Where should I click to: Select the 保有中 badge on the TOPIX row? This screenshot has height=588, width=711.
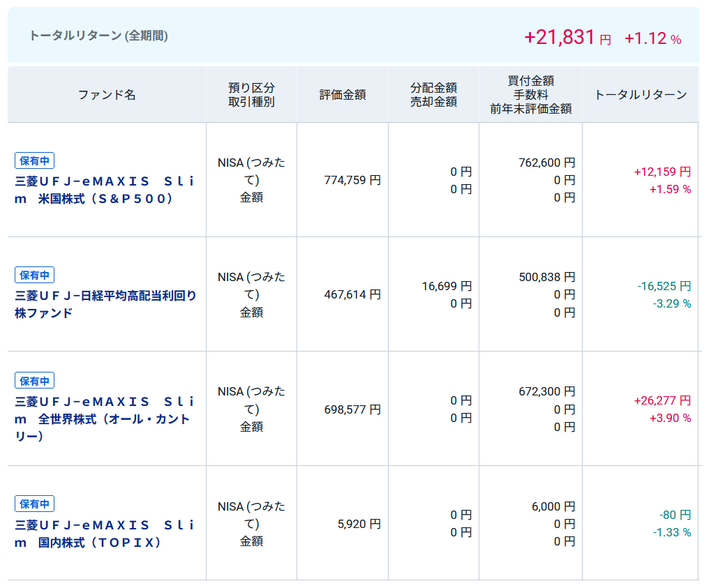pyautogui.click(x=34, y=504)
